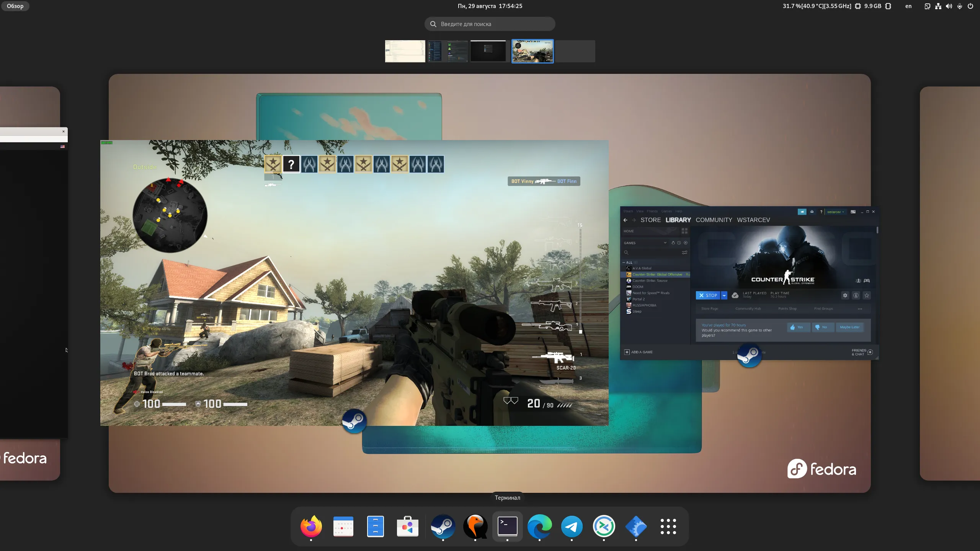Open the WSTARCEV profile tab

(753, 220)
